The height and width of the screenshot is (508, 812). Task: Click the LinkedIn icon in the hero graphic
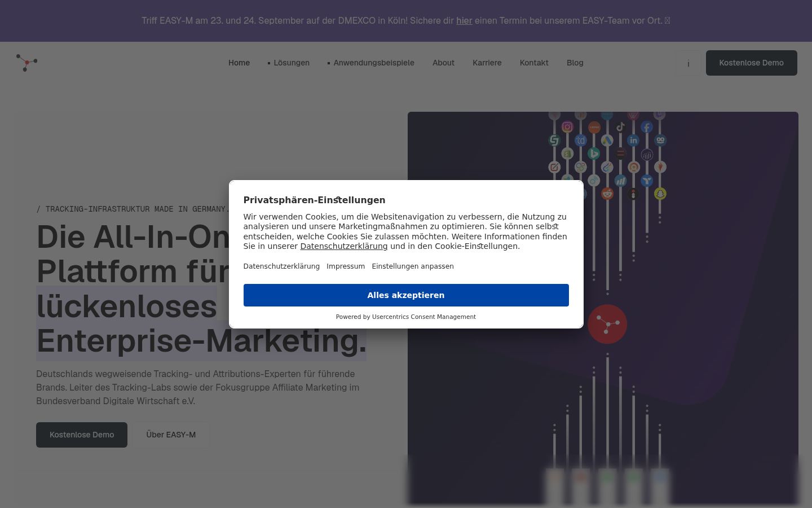pos(633,141)
